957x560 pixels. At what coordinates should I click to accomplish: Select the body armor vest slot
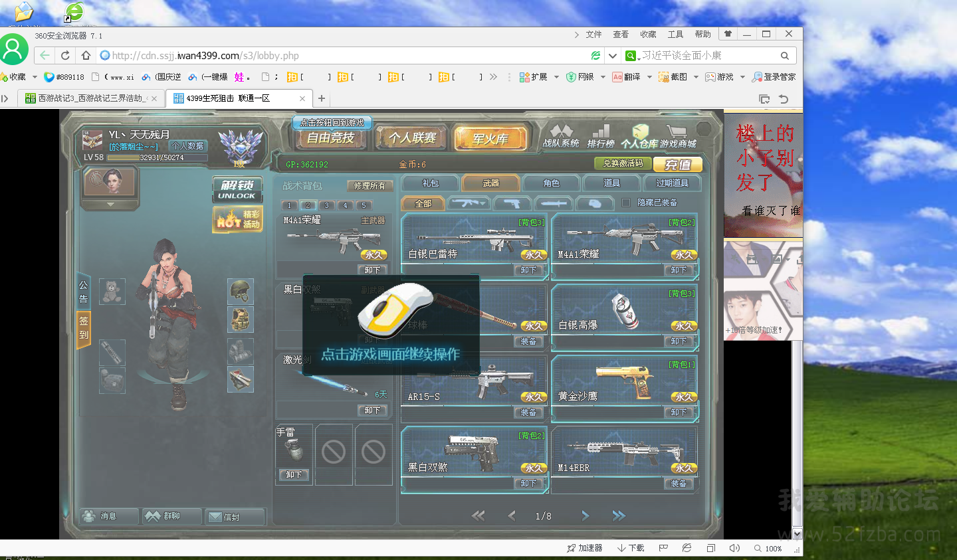coord(241,320)
